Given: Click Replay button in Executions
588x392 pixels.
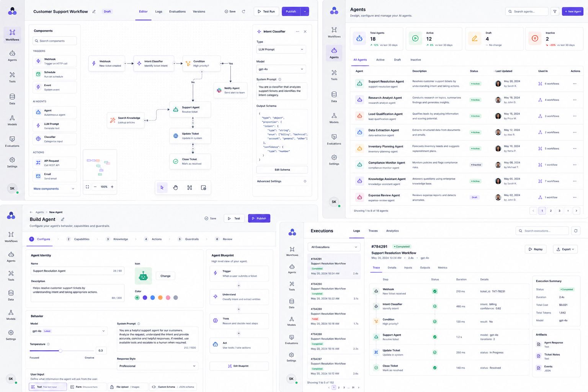Looking at the screenshot, I should [x=536, y=249].
